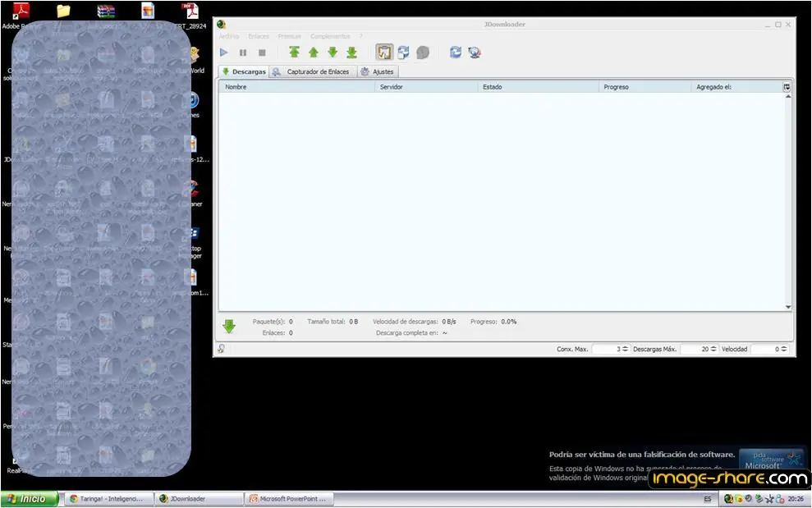Image resolution: width=812 pixels, height=508 pixels.
Task: Toggle clipboard monitoring icon
Action: [x=384, y=52]
